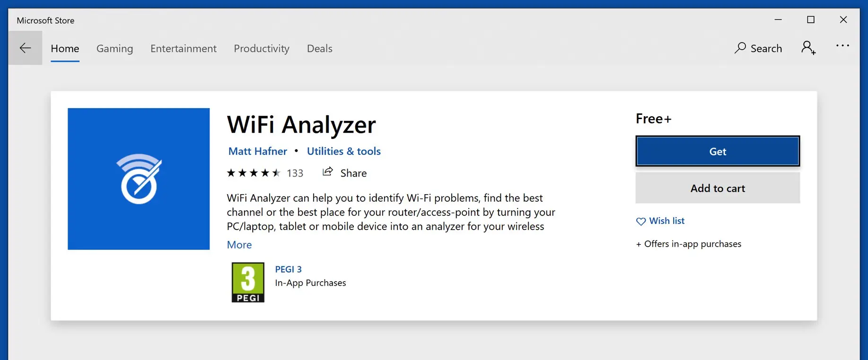The height and width of the screenshot is (360, 868).
Task: Open the Entertainment tab
Action: click(x=184, y=48)
